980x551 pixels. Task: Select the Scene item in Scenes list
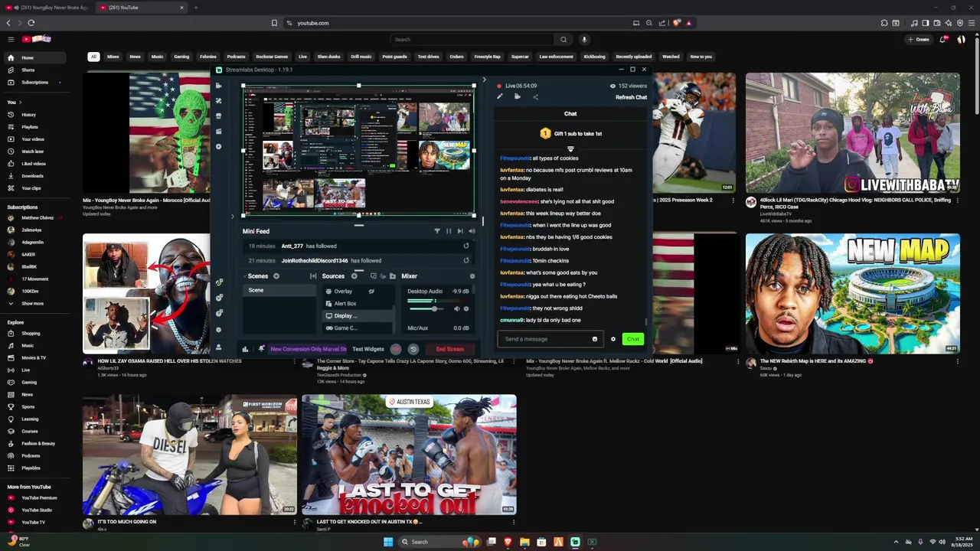pos(279,291)
